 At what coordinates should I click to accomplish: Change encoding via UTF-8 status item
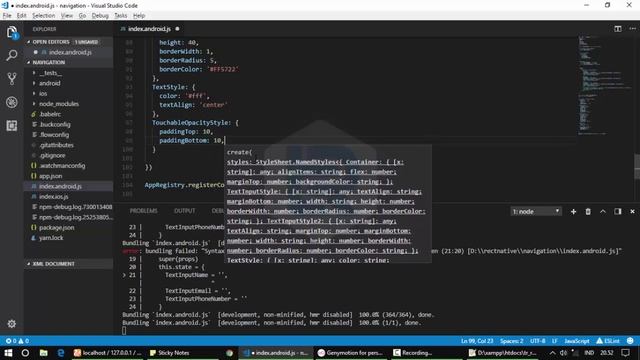pyautogui.click(x=538, y=341)
